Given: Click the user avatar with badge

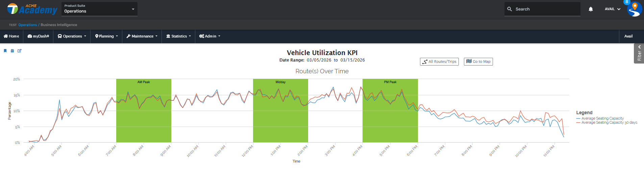Looking at the screenshot, I should 634,9.
